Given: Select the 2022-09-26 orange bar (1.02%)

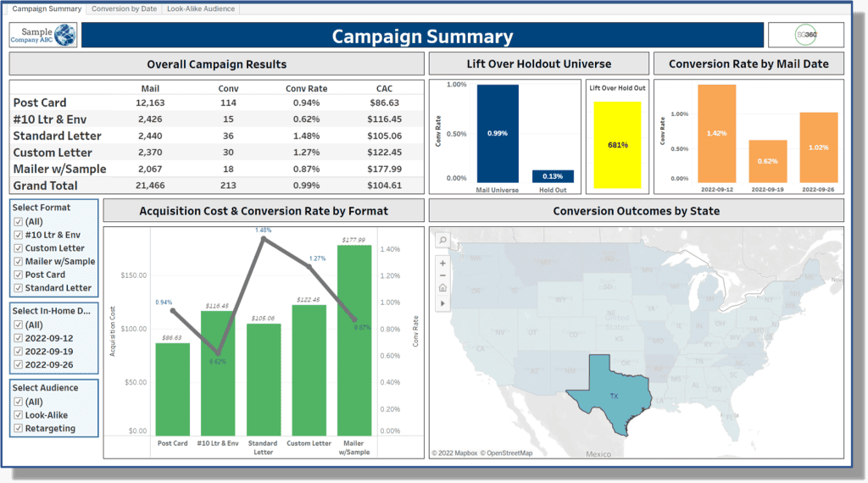Looking at the screenshot, I should tap(819, 147).
